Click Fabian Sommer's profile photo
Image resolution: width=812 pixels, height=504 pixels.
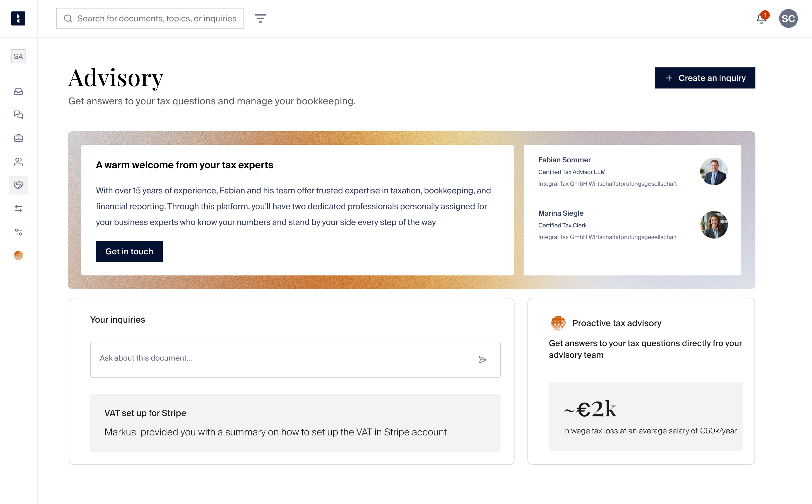pos(714,171)
